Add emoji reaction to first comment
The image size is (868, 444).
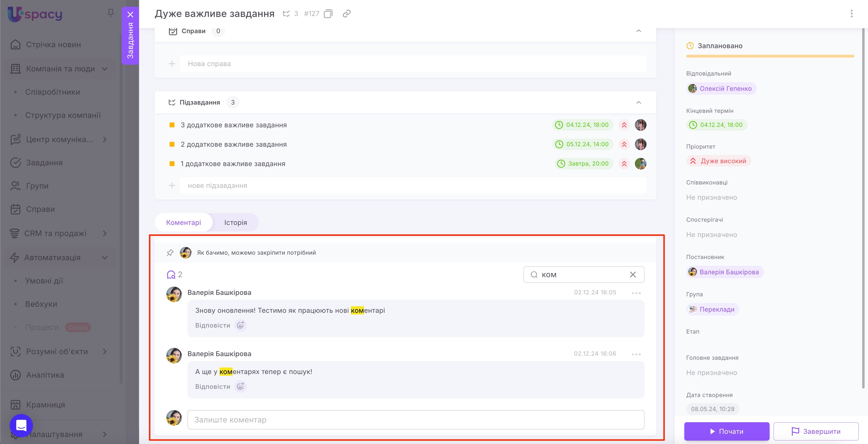[x=240, y=325]
